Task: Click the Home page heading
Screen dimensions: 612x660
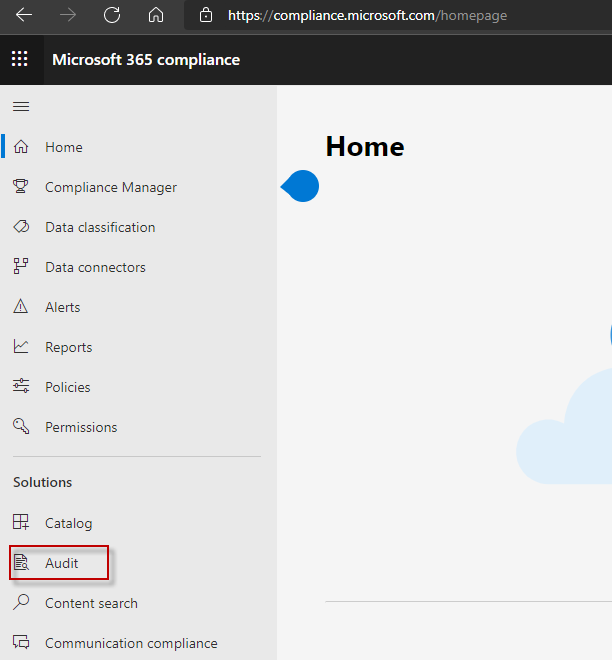Action: [x=365, y=147]
